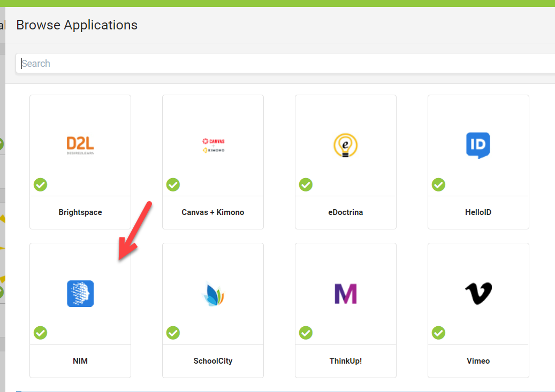Select the ThinkUp! purple M icon
Screen dimensions: 555x392
click(x=345, y=294)
